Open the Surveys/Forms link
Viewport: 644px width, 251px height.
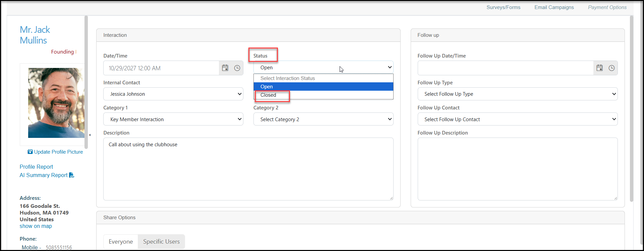[504, 7]
